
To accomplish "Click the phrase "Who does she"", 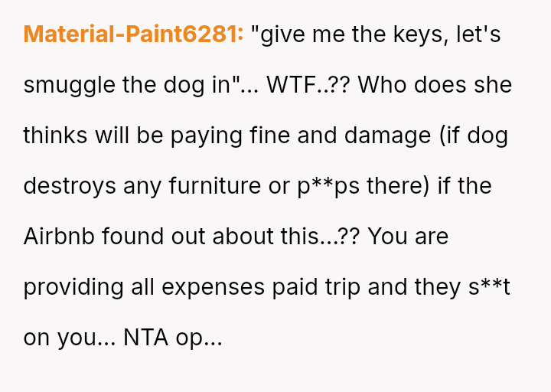I will coord(435,85).
